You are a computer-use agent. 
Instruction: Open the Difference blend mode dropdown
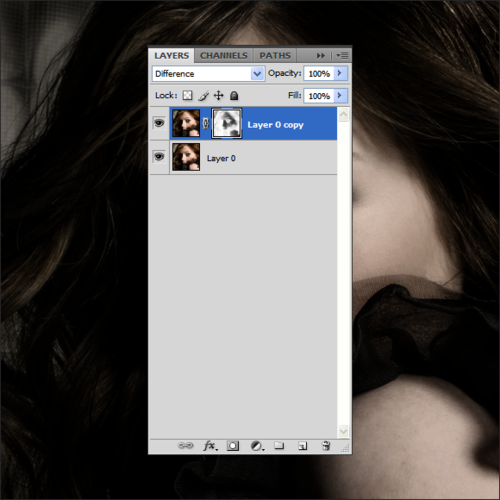point(208,74)
